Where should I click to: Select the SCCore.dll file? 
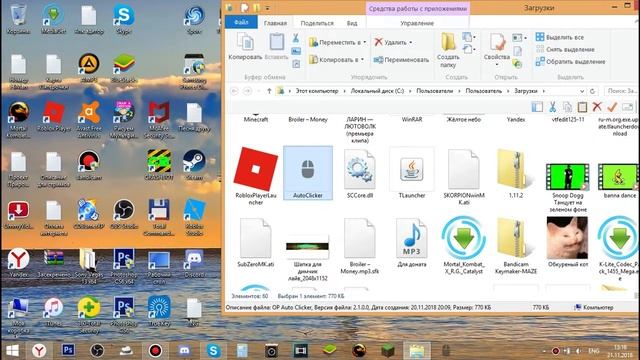point(360,173)
